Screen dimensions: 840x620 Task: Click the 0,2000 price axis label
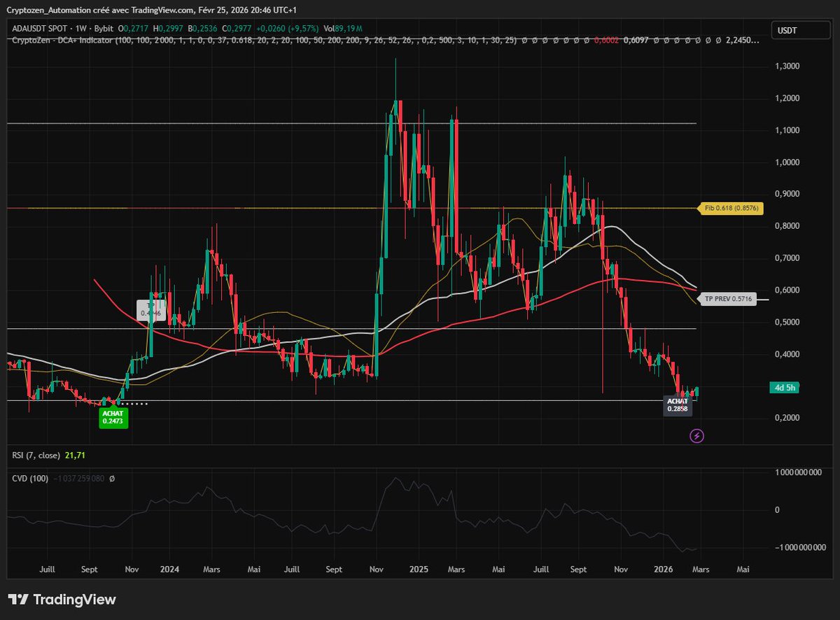click(x=787, y=418)
